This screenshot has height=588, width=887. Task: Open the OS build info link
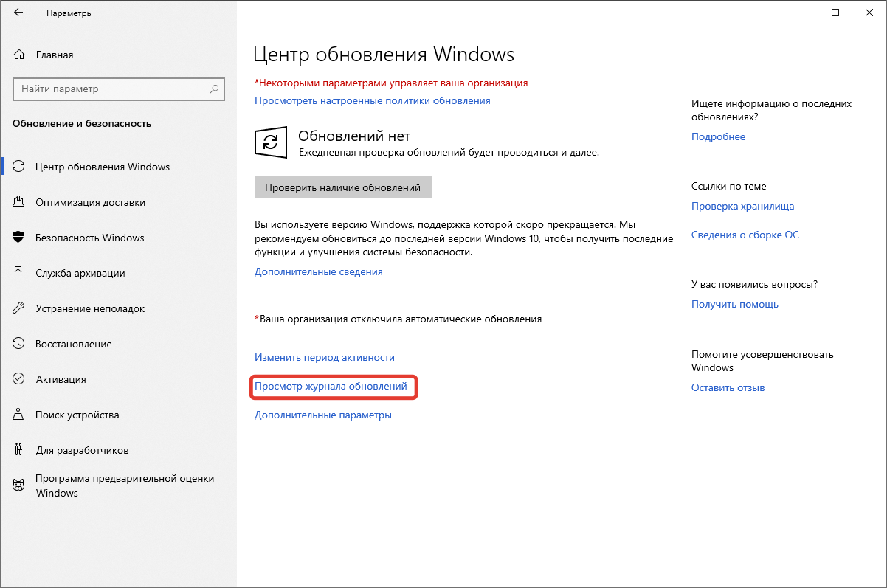tap(745, 235)
